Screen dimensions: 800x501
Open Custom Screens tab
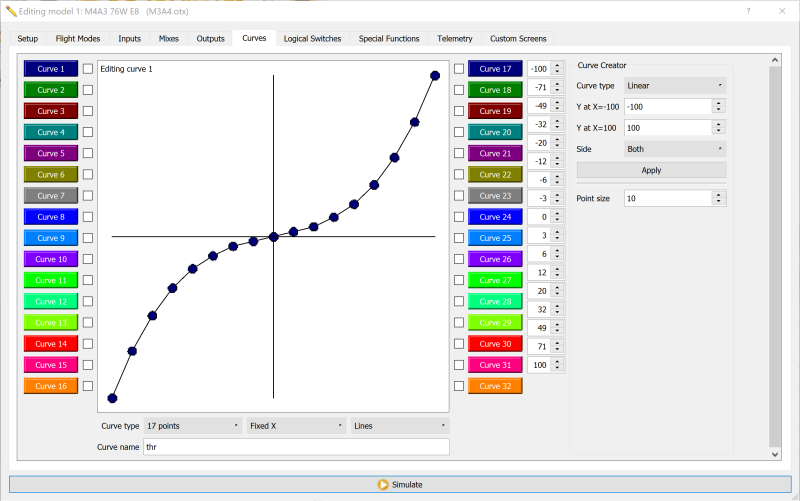tap(518, 38)
